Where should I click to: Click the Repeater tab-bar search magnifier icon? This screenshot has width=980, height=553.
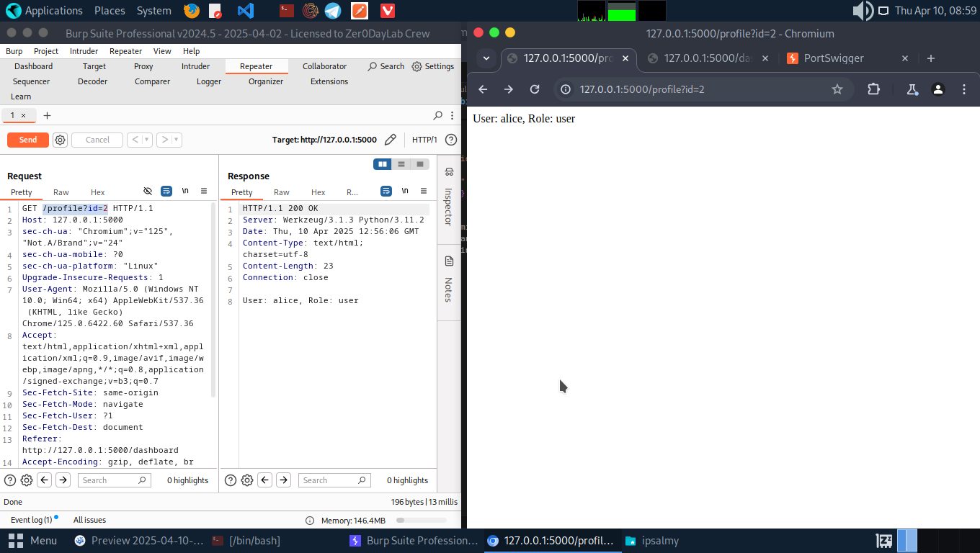(437, 115)
